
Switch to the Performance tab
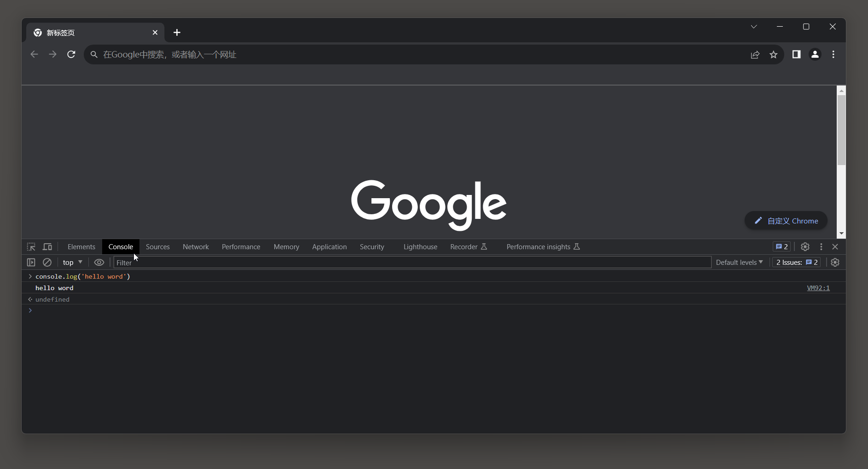[241, 247]
